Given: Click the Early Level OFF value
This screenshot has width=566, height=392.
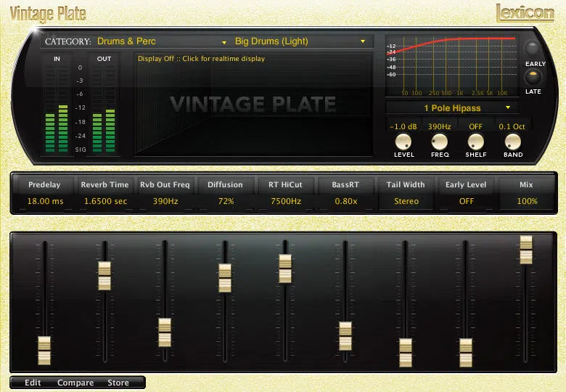Looking at the screenshot, I should pos(467,201).
